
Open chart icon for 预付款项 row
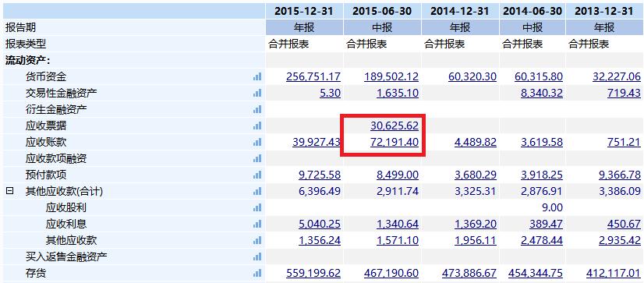point(257,175)
